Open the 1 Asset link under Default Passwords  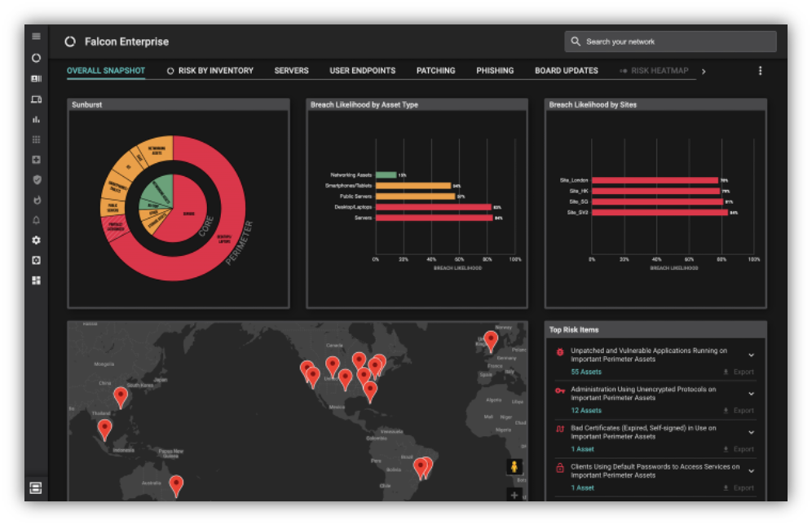582,487
